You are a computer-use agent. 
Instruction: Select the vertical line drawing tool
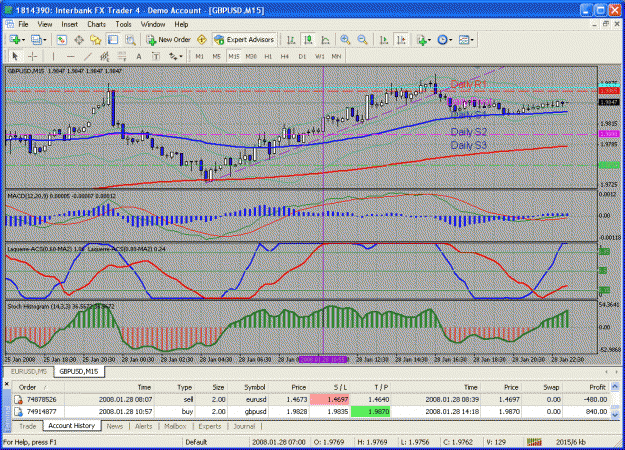pyautogui.click(x=53, y=57)
